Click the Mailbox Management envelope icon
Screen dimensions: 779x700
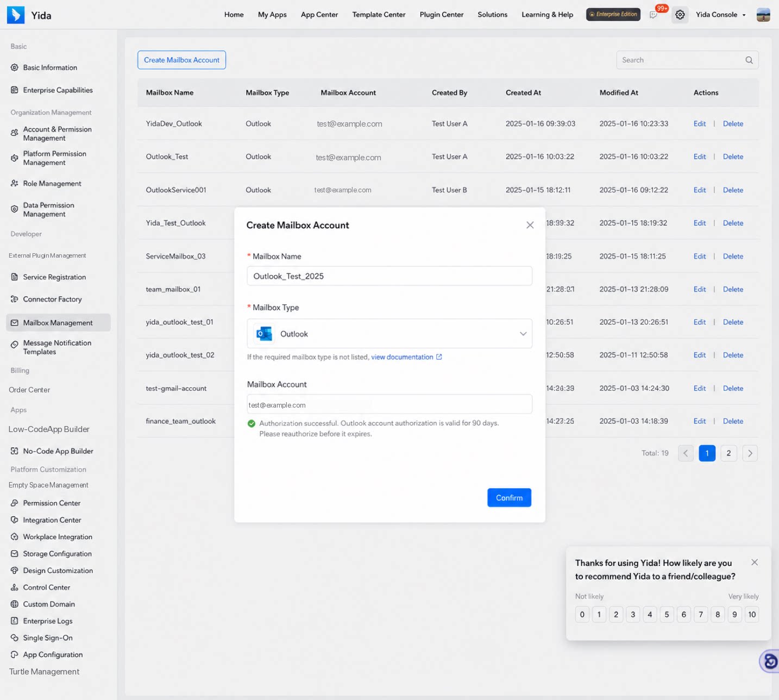(x=15, y=323)
